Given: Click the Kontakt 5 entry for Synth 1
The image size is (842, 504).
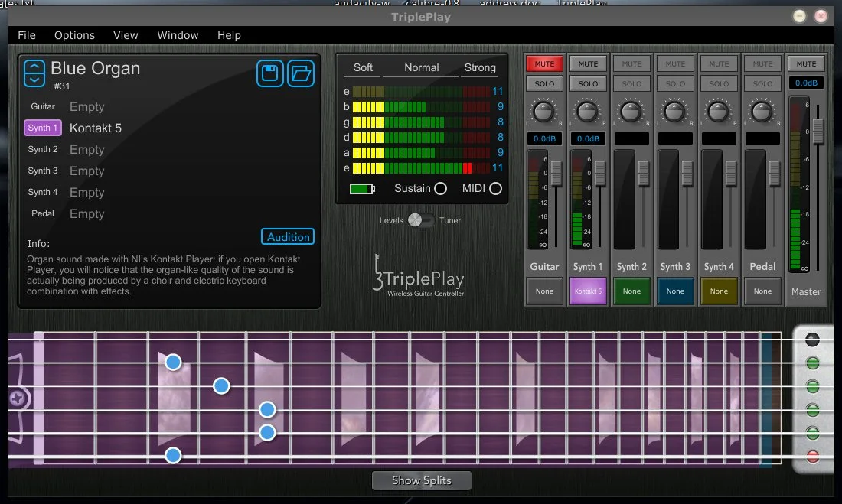Looking at the screenshot, I should 96,128.
